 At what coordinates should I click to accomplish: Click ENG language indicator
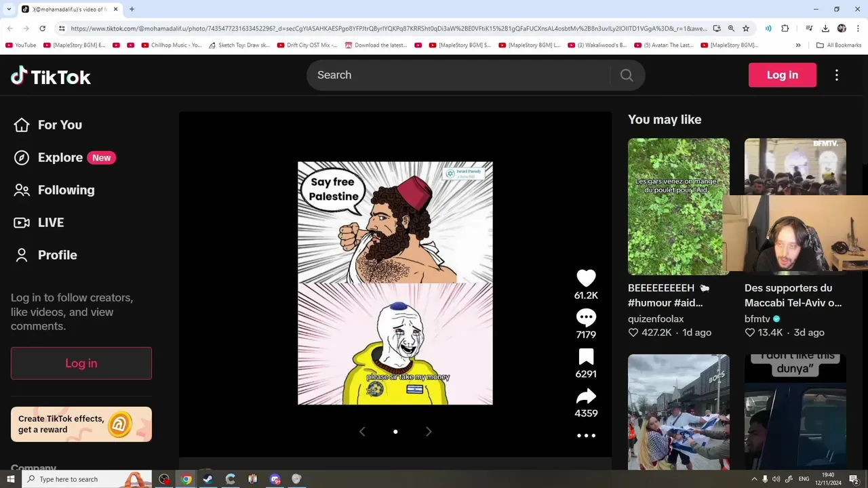pos(804,479)
